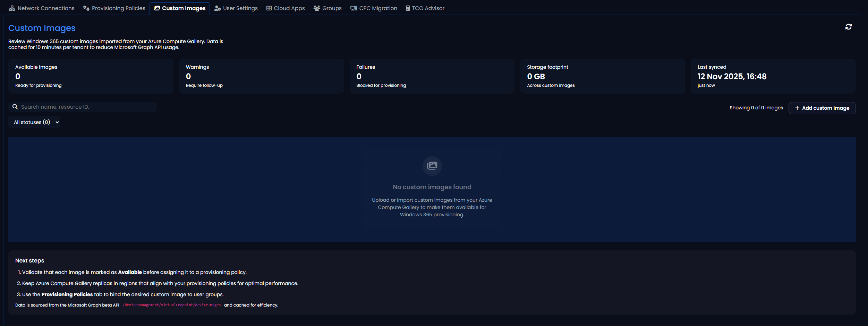Click the Warnings summary card
This screenshot has height=326, width=868.
pyautogui.click(x=261, y=76)
